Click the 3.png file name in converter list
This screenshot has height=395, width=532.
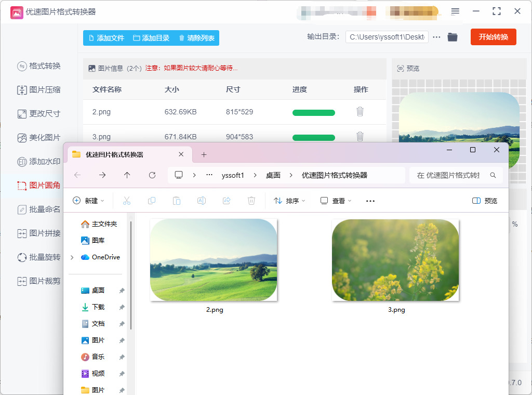coord(101,137)
